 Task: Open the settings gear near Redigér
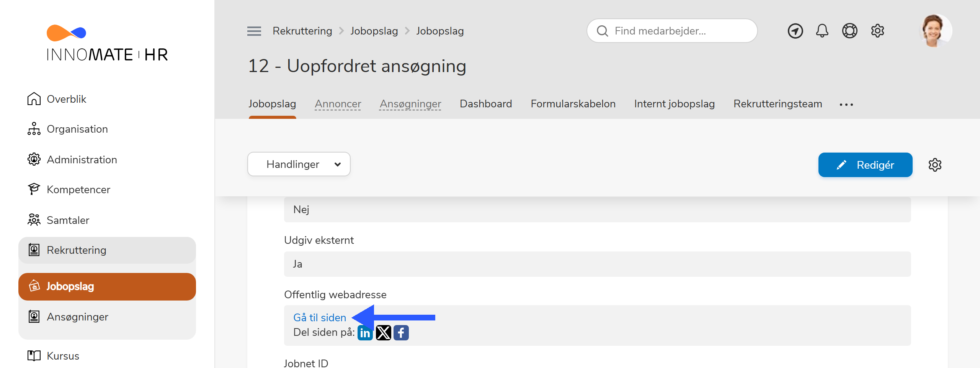tap(936, 165)
